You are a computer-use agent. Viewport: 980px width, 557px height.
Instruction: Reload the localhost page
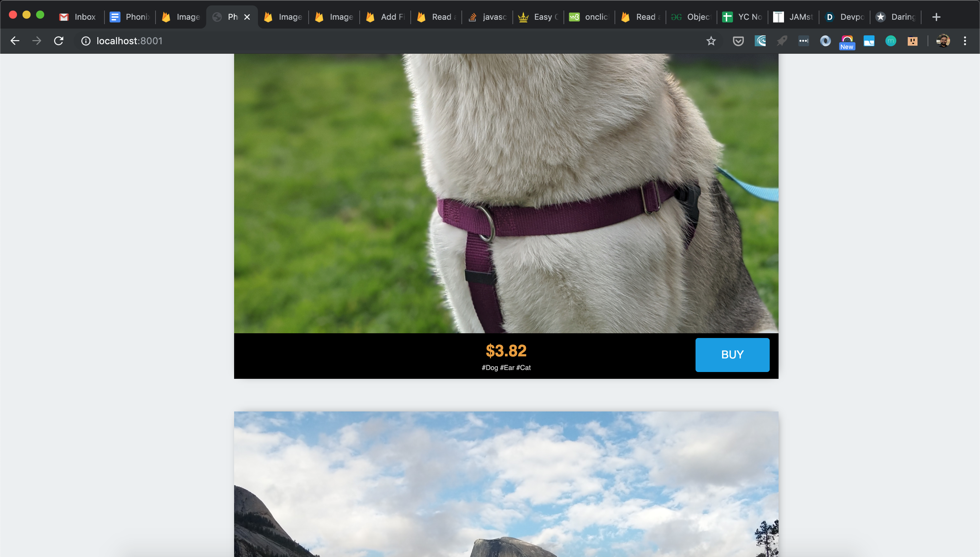point(59,41)
